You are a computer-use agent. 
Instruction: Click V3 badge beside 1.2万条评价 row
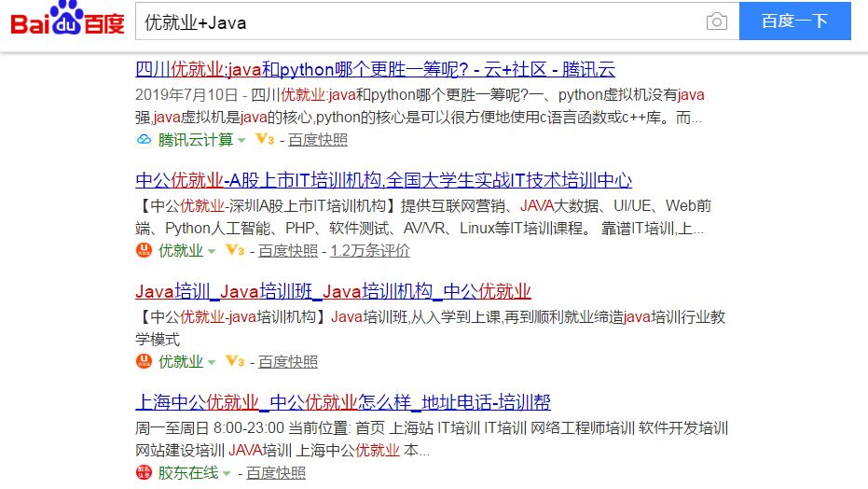click(235, 250)
